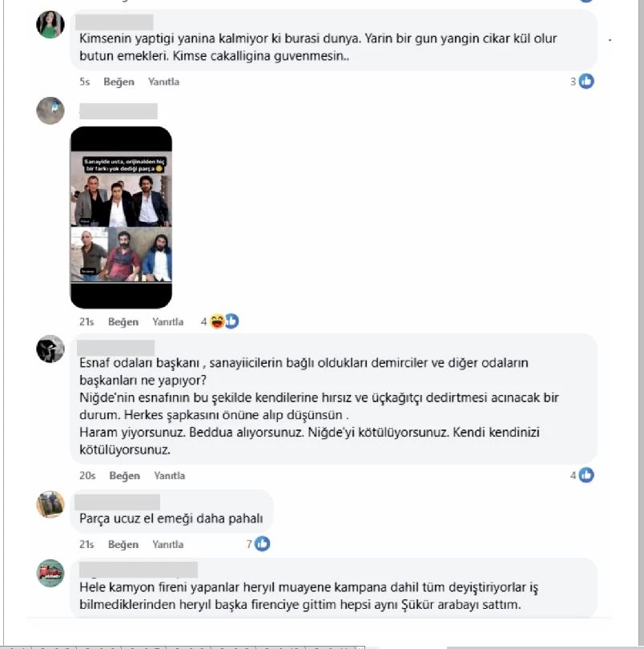The height and width of the screenshot is (649, 644).
Task: Click Yanıtla under 'Parça ucuz el emeği' comment
Action: (x=167, y=544)
